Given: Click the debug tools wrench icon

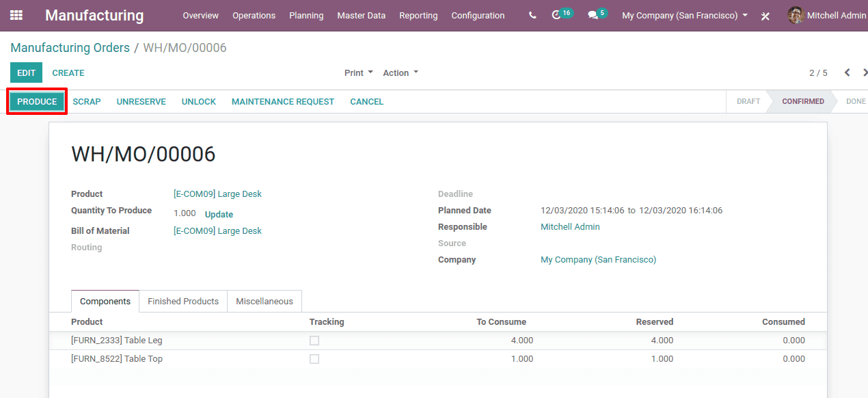Looking at the screenshot, I should point(765,16).
